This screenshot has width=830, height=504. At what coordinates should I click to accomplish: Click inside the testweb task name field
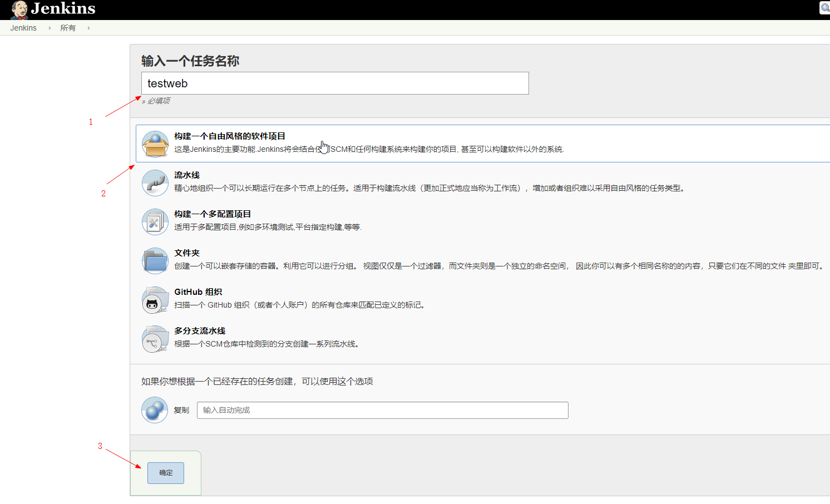click(334, 83)
